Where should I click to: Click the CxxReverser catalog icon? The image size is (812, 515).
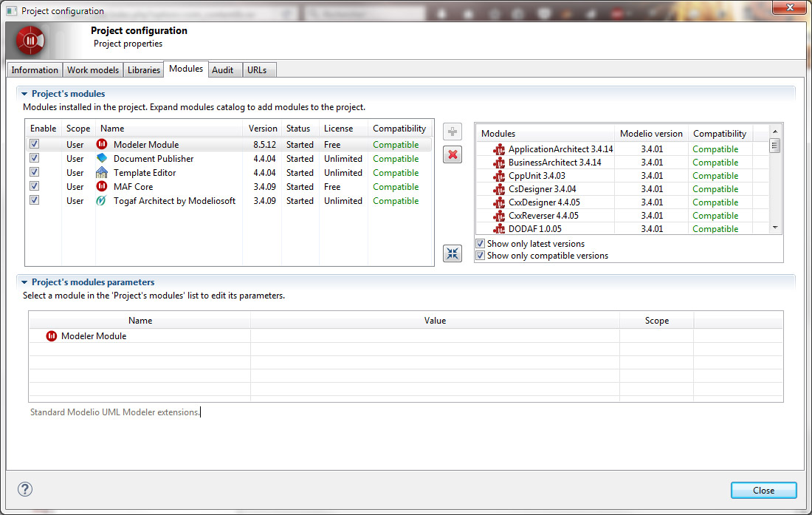click(x=499, y=216)
